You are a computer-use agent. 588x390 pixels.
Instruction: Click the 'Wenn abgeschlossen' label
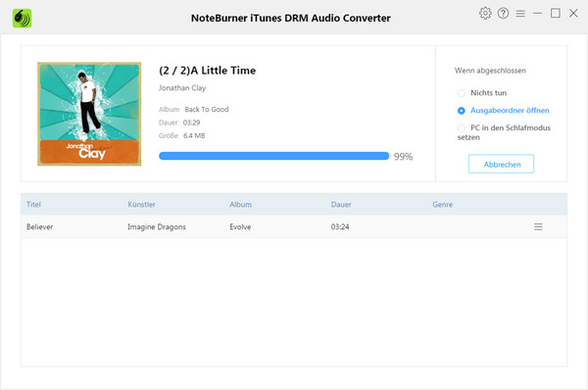490,71
